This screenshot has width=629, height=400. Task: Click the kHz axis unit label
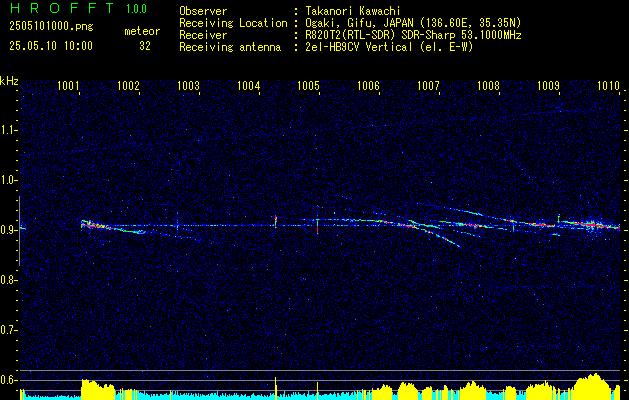tap(9, 81)
